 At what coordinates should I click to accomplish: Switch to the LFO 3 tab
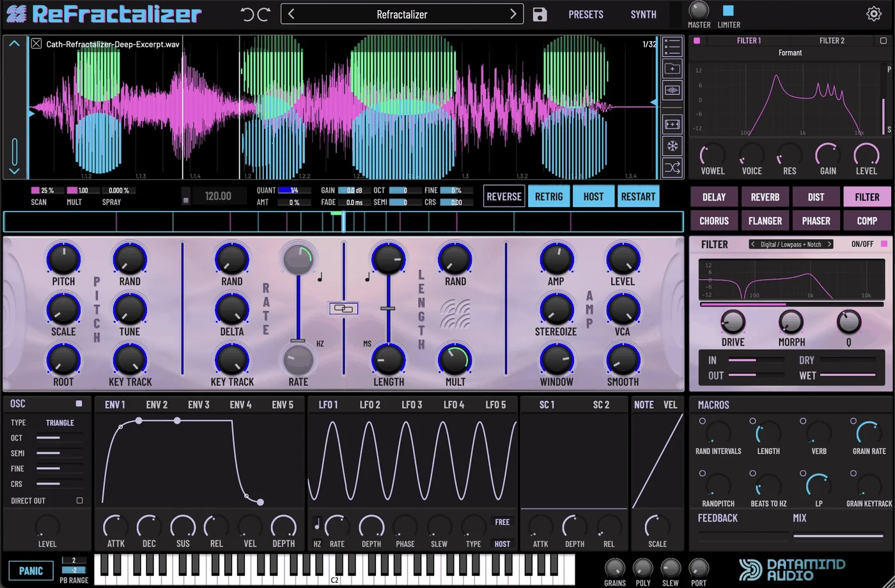412,405
